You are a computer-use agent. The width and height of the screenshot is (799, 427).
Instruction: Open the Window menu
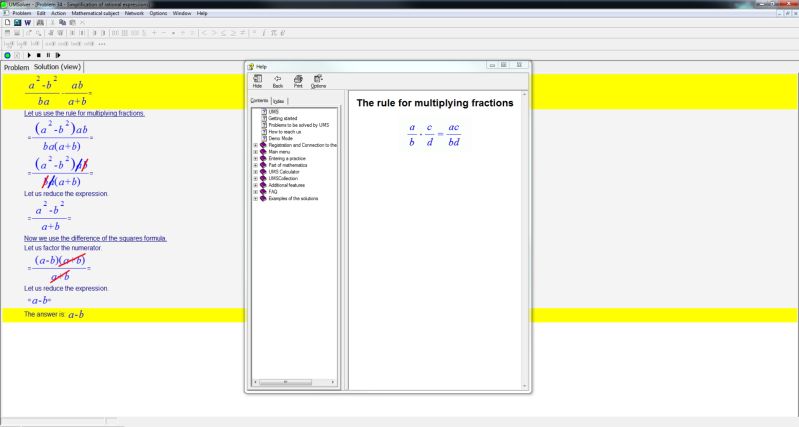pos(182,13)
